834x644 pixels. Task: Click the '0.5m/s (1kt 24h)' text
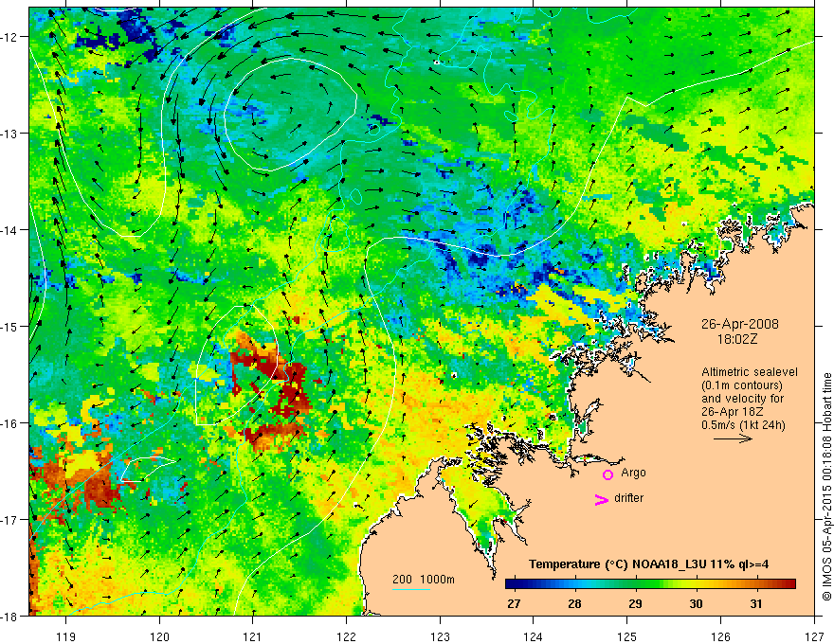(x=743, y=425)
